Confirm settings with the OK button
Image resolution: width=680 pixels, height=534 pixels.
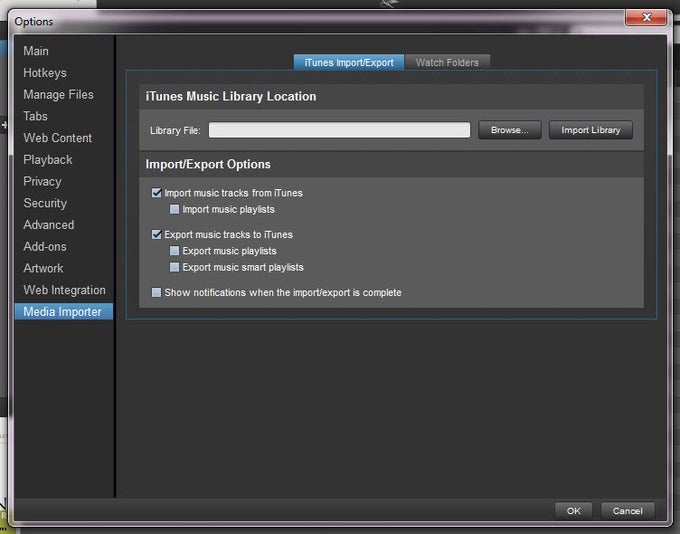(x=573, y=511)
